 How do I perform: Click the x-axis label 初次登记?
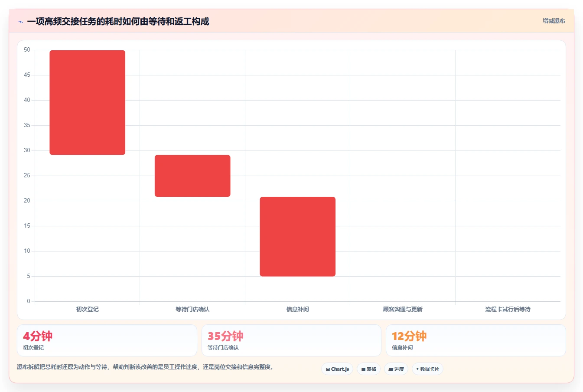pos(88,309)
